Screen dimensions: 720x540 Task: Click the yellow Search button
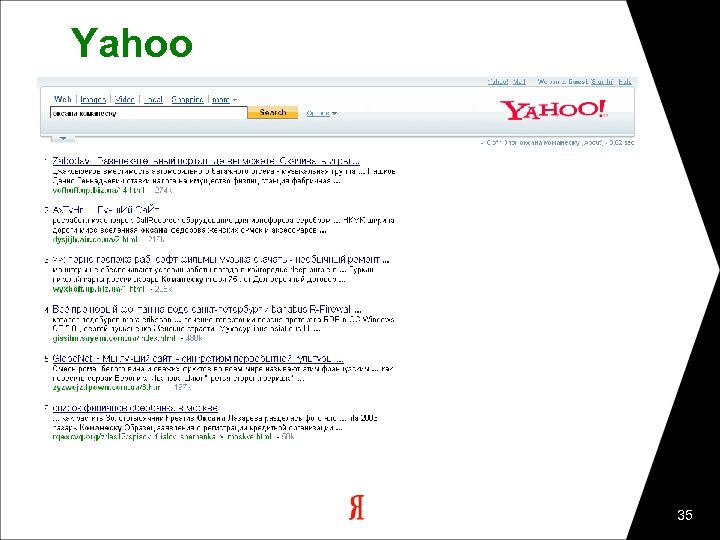273,112
